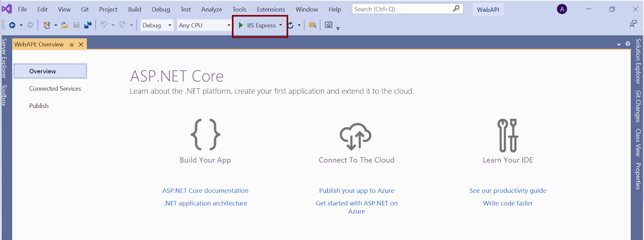644x240 pixels.
Task: Open Get started with ASP.NET on Azure link
Action: pos(357,207)
